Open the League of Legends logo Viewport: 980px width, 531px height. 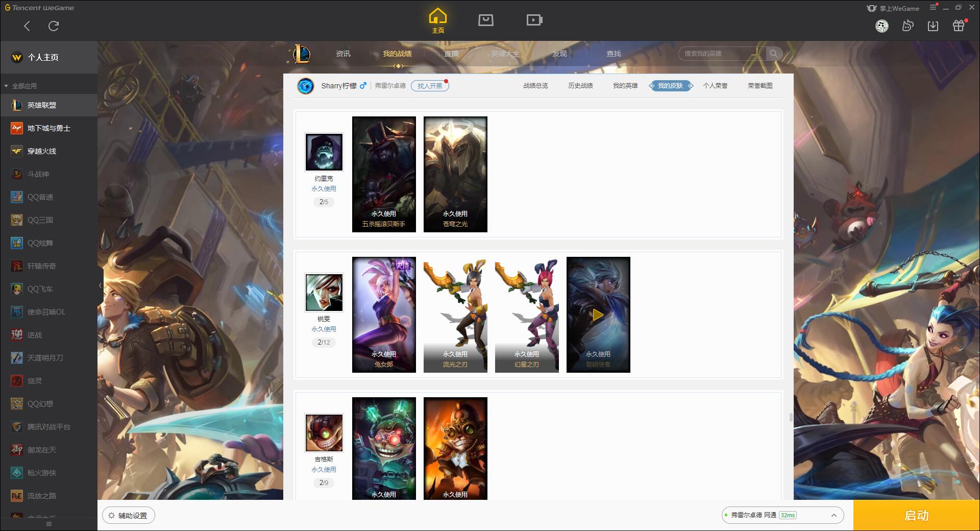[x=301, y=54]
